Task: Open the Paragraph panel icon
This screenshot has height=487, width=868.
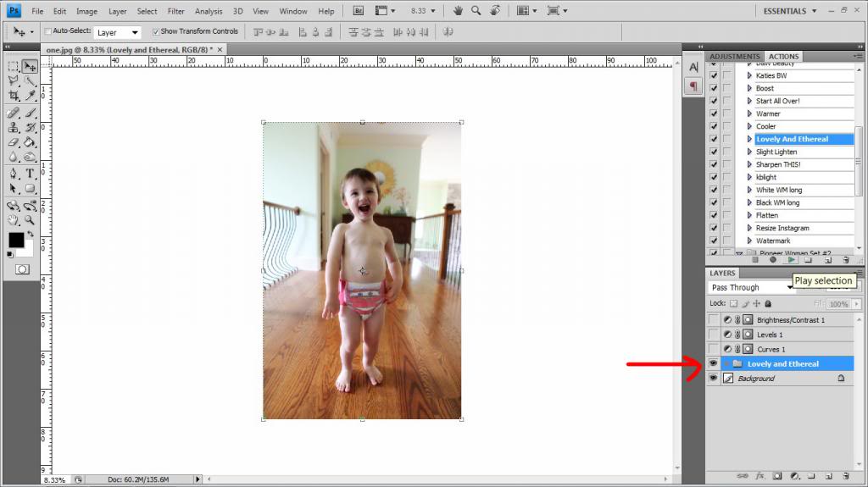Action: pyautogui.click(x=693, y=86)
